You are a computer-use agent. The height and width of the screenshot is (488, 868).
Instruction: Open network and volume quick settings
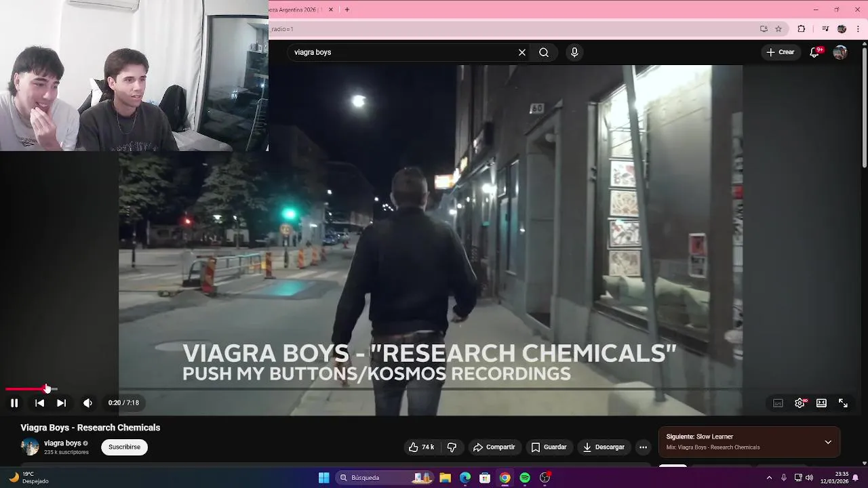tap(804, 478)
